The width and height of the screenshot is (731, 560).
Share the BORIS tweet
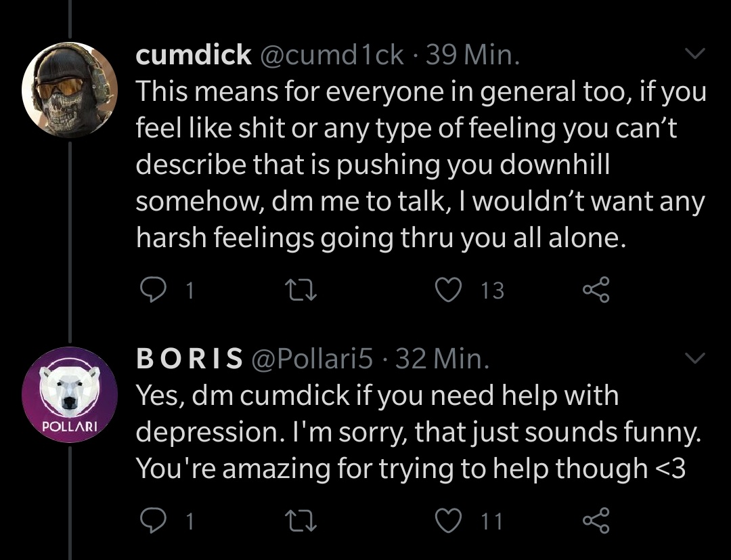(x=596, y=520)
